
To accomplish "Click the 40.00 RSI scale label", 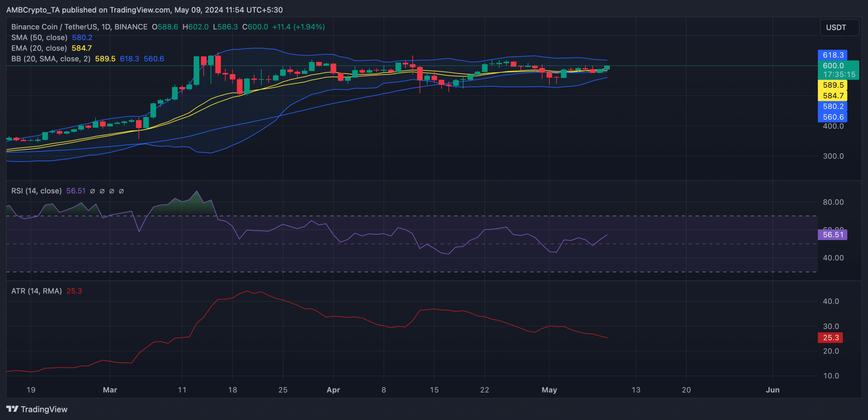I will point(833,258).
